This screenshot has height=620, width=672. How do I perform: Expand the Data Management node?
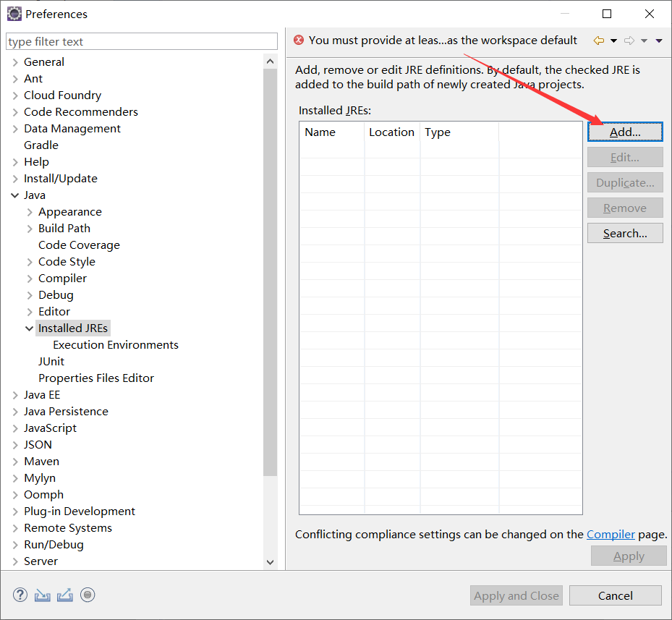tap(15, 129)
